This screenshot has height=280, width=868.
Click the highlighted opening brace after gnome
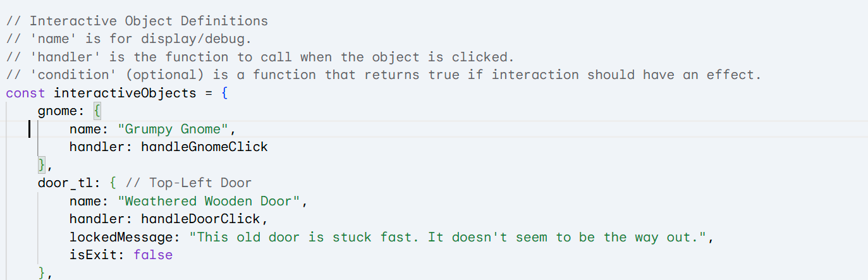click(97, 111)
